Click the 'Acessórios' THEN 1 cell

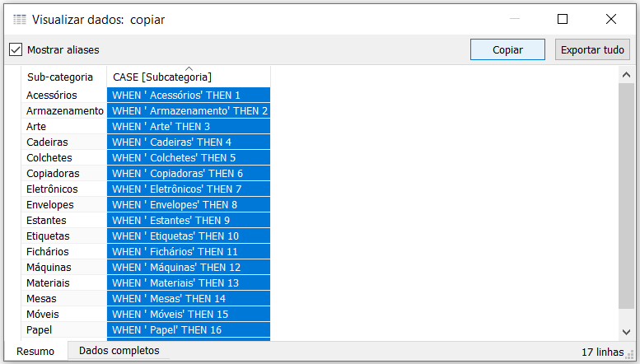(x=189, y=95)
